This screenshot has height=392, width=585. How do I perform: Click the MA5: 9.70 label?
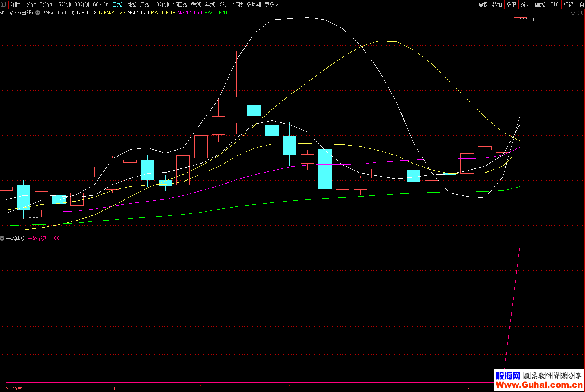coord(138,13)
